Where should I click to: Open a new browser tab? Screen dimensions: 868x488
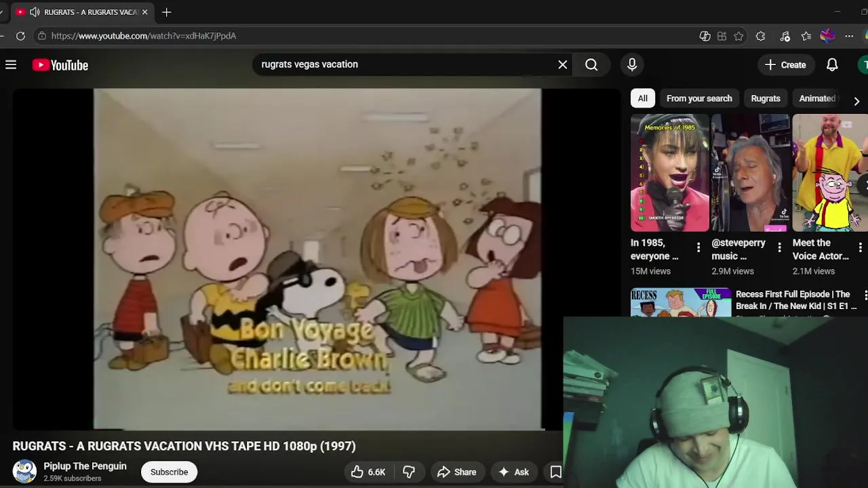point(167,12)
